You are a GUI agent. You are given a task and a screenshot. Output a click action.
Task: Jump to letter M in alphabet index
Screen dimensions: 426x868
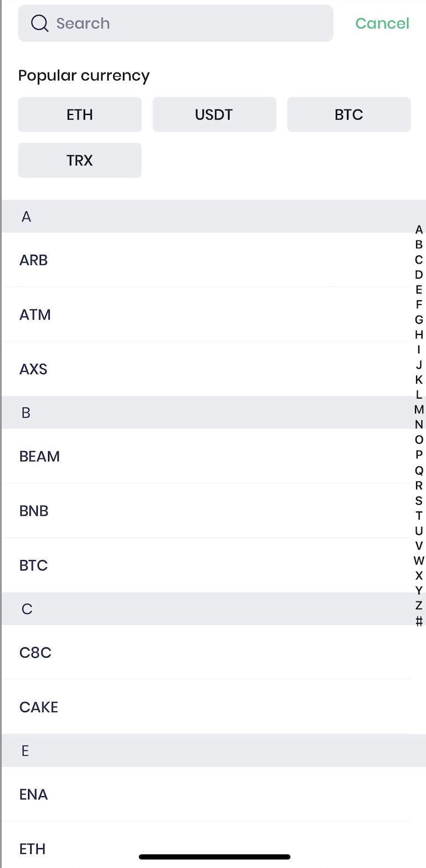[419, 410]
